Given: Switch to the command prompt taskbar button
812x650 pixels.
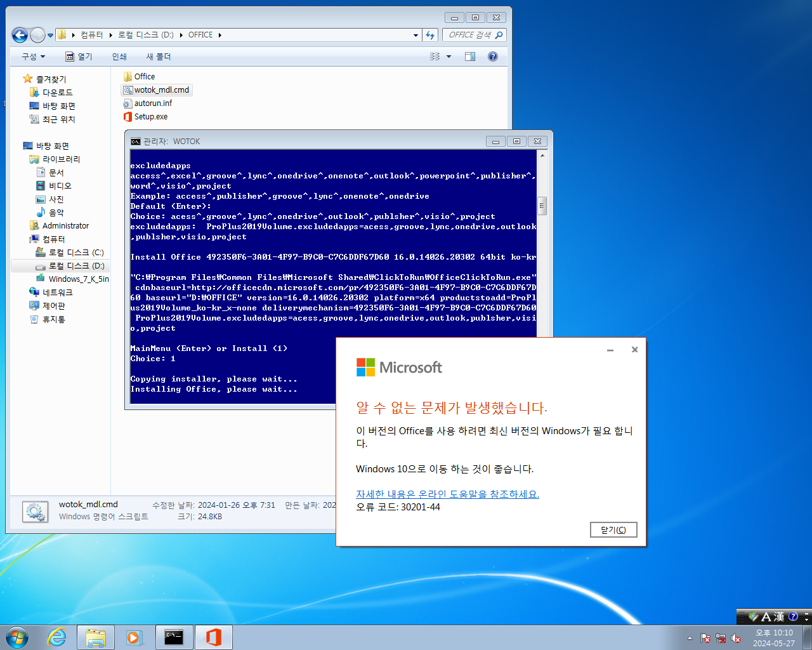Looking at the screenshot, I should click(174, 637).
